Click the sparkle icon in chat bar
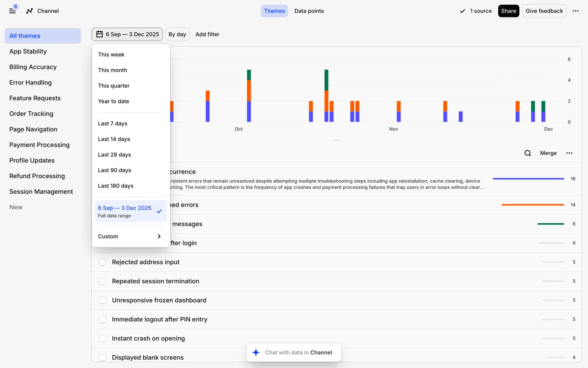Viewport: 588px width, 368px height. click(x=256, y=352)
